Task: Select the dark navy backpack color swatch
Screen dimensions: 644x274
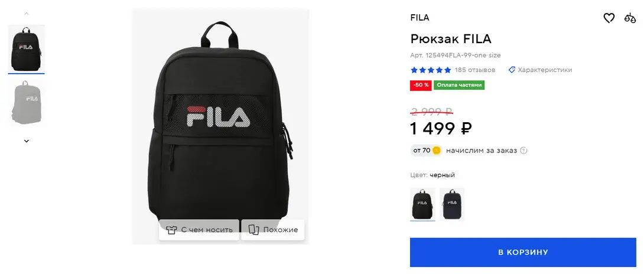Action: pos(452,204)
